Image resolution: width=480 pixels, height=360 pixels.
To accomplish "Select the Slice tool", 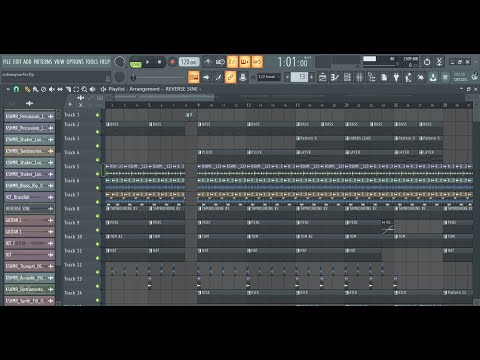I will tap(68, 89).
